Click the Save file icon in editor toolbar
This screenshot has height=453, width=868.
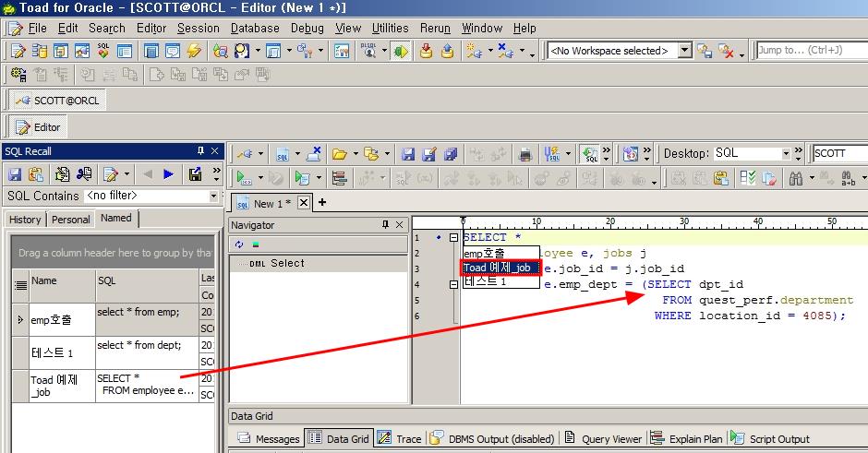click(x=408, y=154)
